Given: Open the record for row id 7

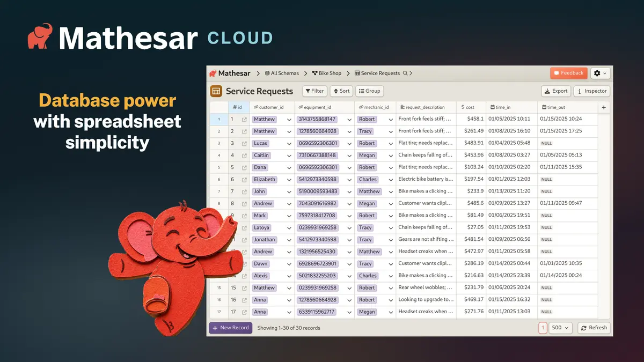Looking at the screenshot, I should 244,191.
